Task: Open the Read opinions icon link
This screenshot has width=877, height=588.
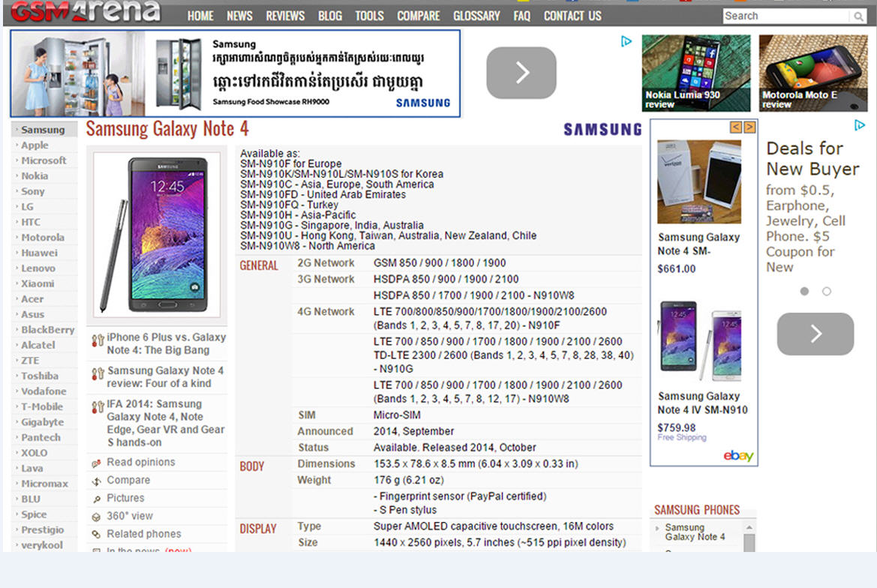Action: (x=96, y=463)
